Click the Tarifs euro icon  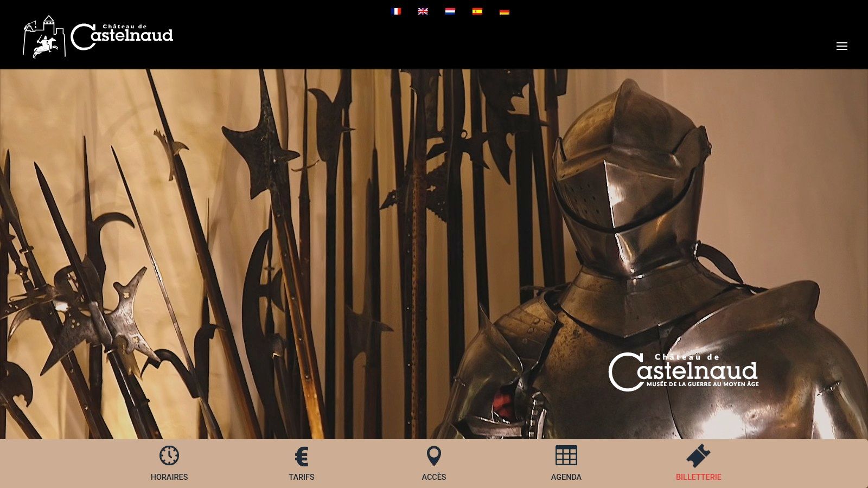pyautogui.click(x=302, y=457)
